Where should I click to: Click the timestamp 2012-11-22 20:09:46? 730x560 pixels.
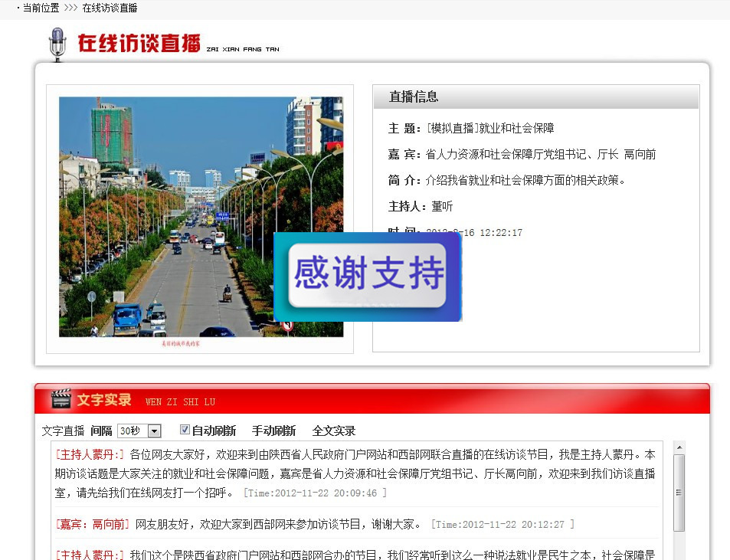(x=326, y=493)
